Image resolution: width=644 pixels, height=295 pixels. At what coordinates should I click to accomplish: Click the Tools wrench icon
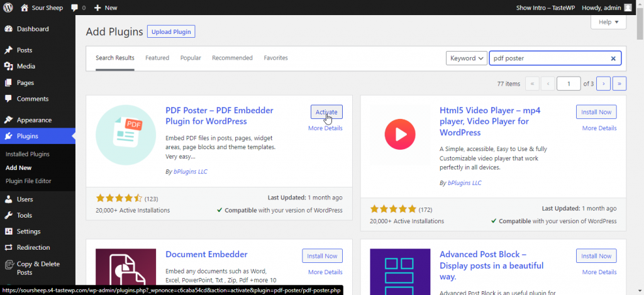pos(8,215)
